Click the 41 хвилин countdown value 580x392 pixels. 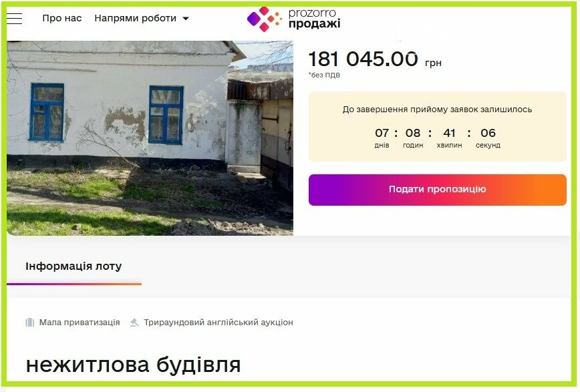[449, 138]
